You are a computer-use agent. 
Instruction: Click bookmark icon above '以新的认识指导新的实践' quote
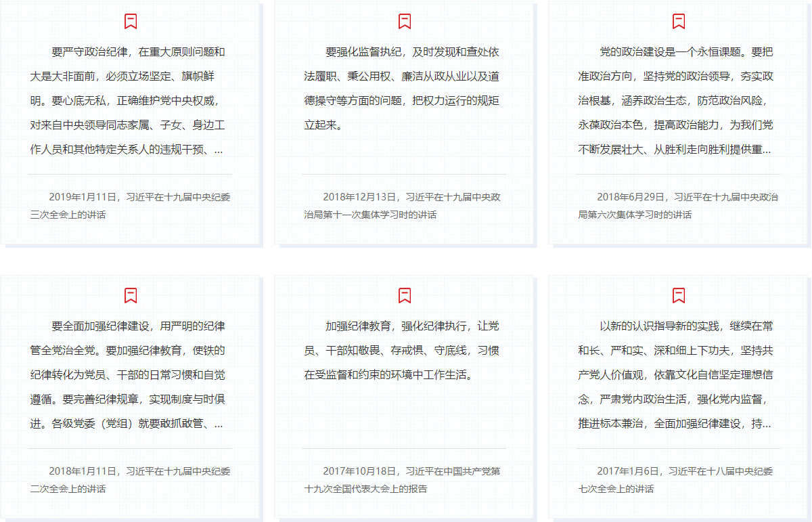point(679,295)
